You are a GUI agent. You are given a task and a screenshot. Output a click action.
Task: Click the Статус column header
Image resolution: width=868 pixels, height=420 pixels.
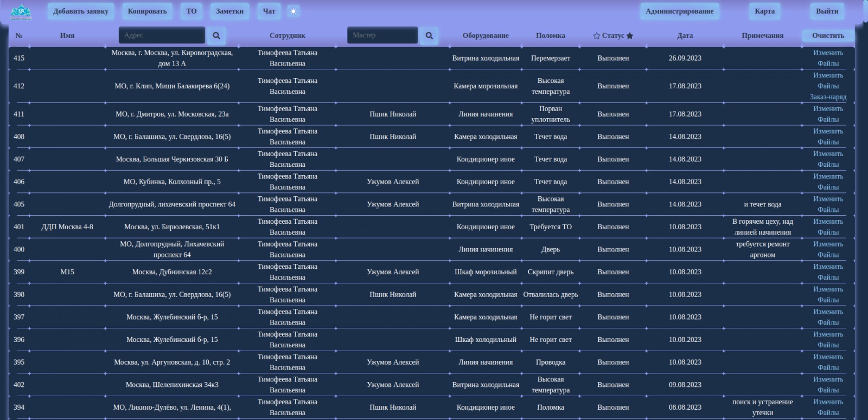613,36
